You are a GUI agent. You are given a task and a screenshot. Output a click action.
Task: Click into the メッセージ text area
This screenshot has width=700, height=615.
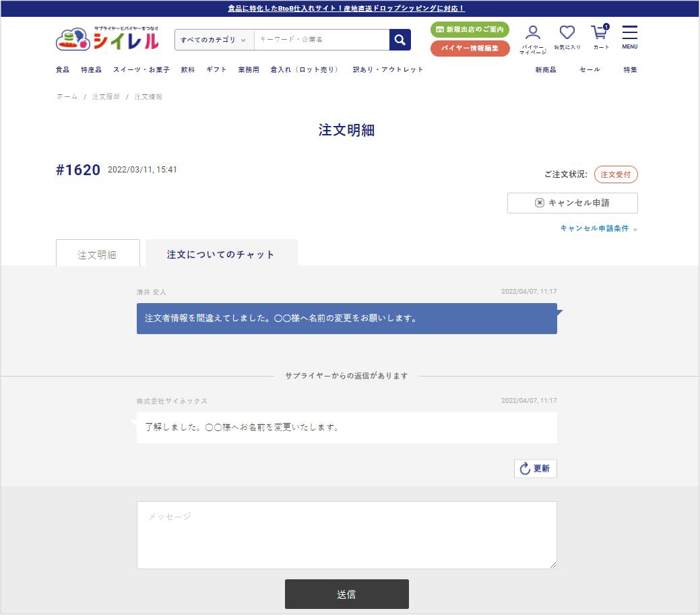346,535
